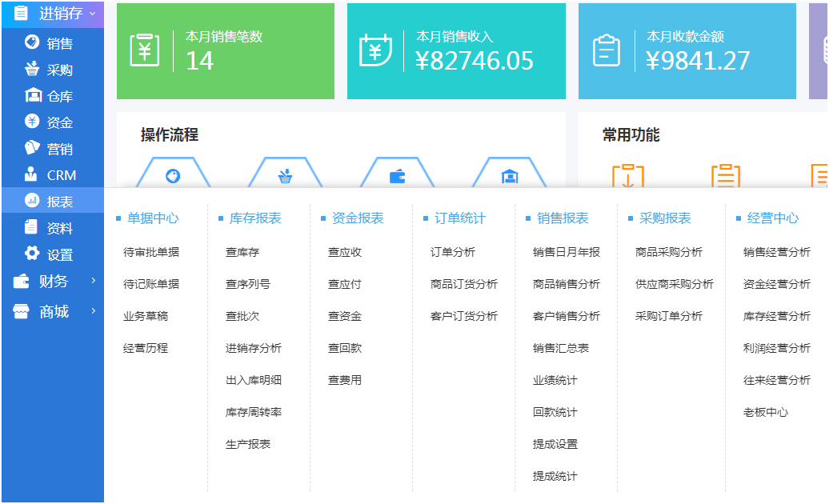Click the 设置 gear icon
Image resolution: width=829 pixels, height=504 pixels.
tap(32, 254)
